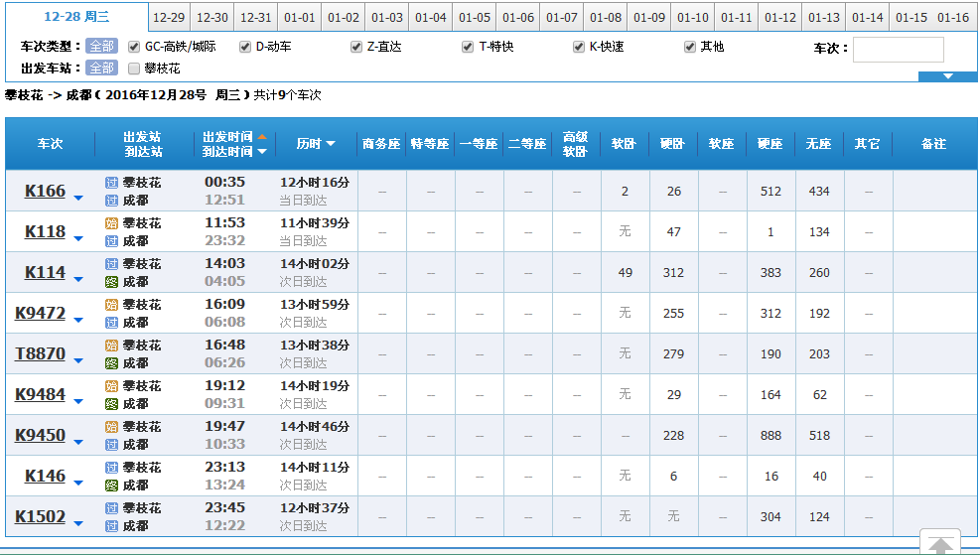The height and width of the screenshot is (555, 980).
Task: Uncheck the GC-高铁/城际 train type checkbox
Action: (134, 47)
